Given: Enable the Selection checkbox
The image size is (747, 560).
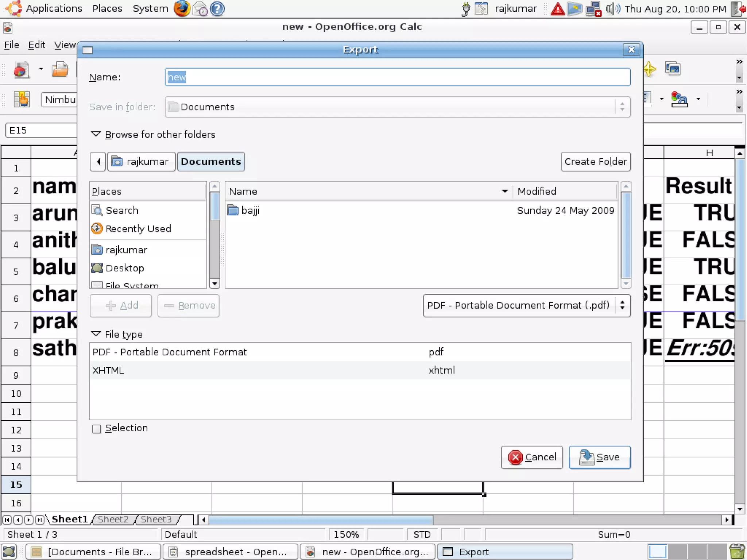Looking at the screenshot, I should [x=97, y=429].
